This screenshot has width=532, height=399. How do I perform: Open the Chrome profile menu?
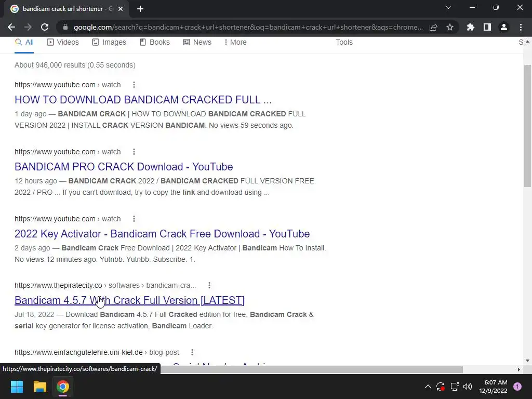tap(504, 27)
